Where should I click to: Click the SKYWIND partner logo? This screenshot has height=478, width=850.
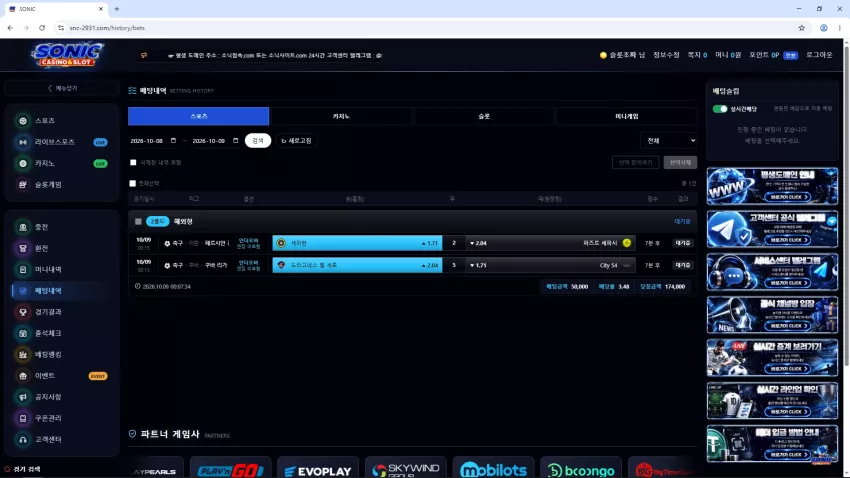[405, 470]
